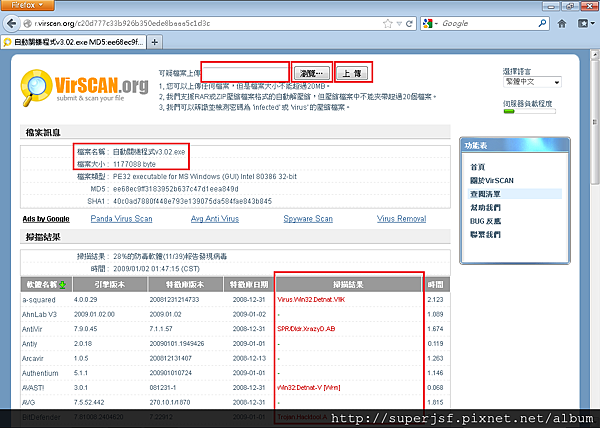Go to the Firefox home page icon
This screenshot has height=428, width=600.
point(562,24)
